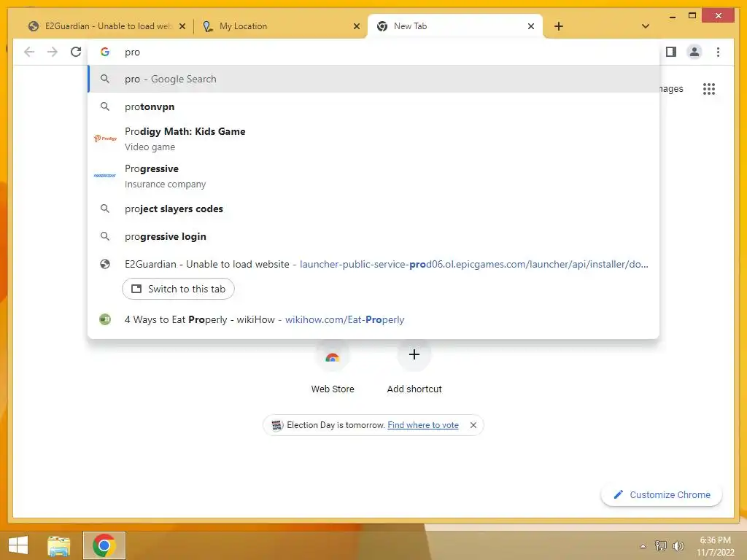Screen dimensions: 747x560
Task: Close the E2Guardian tab
Action: pyautogui.click(x=182, y=26)
